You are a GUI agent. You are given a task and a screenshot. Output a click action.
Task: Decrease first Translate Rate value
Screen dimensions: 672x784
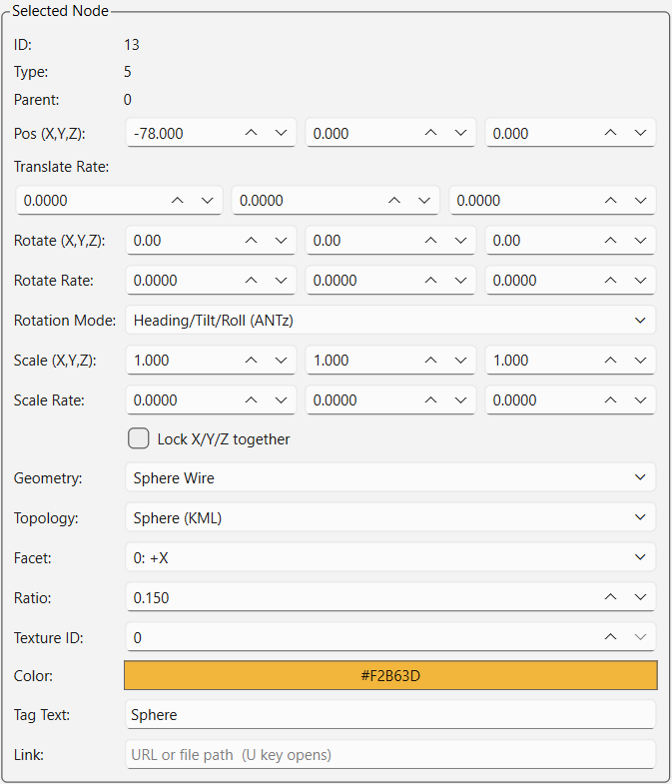click(x=208, y=201)
